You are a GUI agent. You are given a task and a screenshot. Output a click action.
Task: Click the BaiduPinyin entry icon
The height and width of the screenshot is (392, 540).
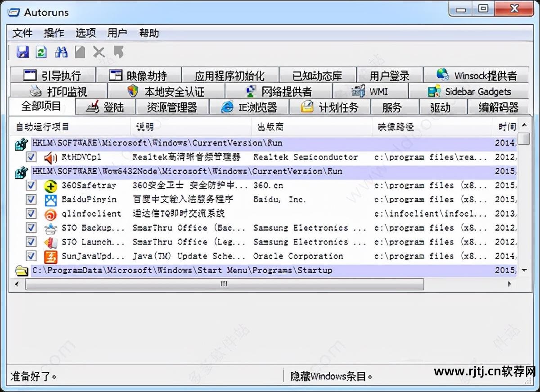(51, 200)
